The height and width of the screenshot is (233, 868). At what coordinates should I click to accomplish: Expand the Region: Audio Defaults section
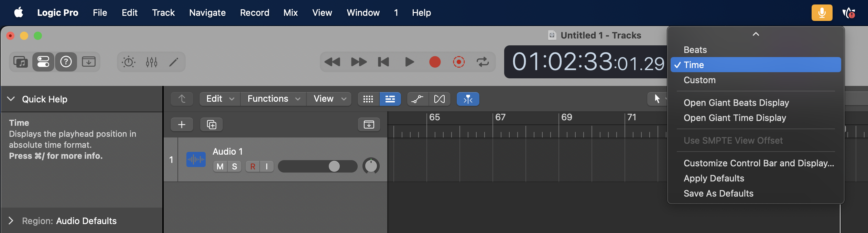tap(11, 221)
